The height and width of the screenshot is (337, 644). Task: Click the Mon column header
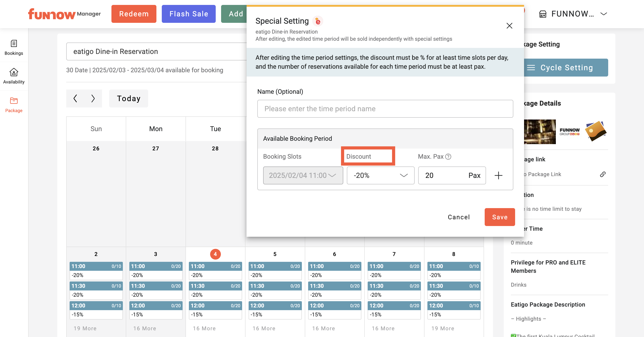[156, 129]
